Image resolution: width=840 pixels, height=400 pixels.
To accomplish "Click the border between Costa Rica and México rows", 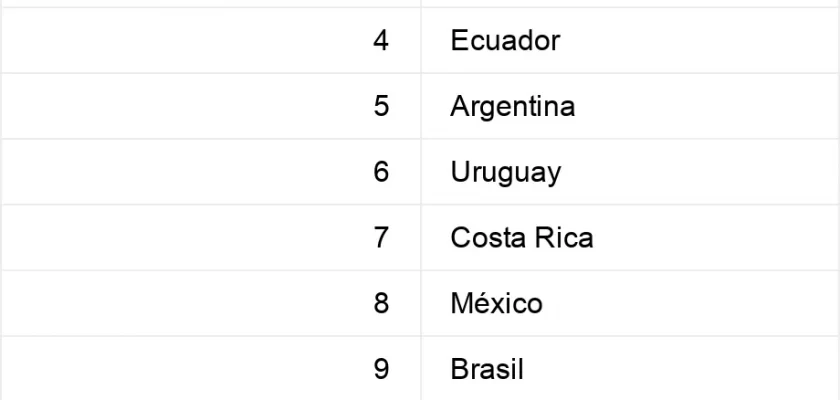I will click(x=420, y=270).
